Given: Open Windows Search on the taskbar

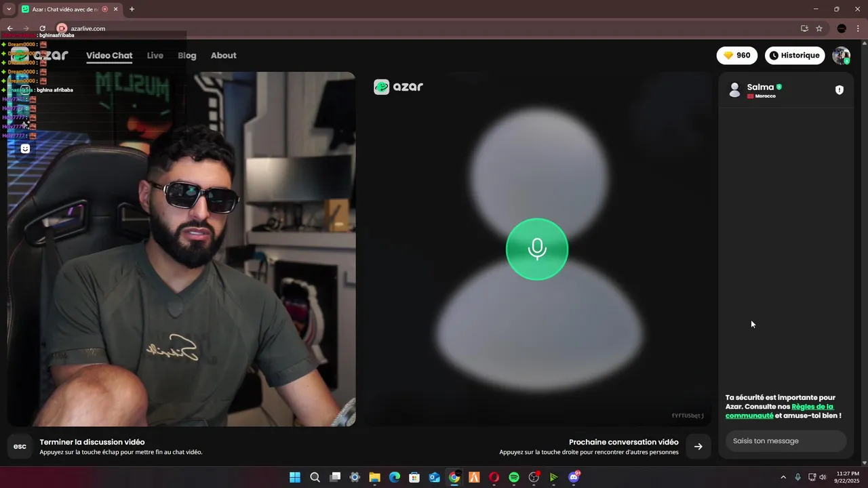Looking at the screenshot, I should tap(315, 477).
